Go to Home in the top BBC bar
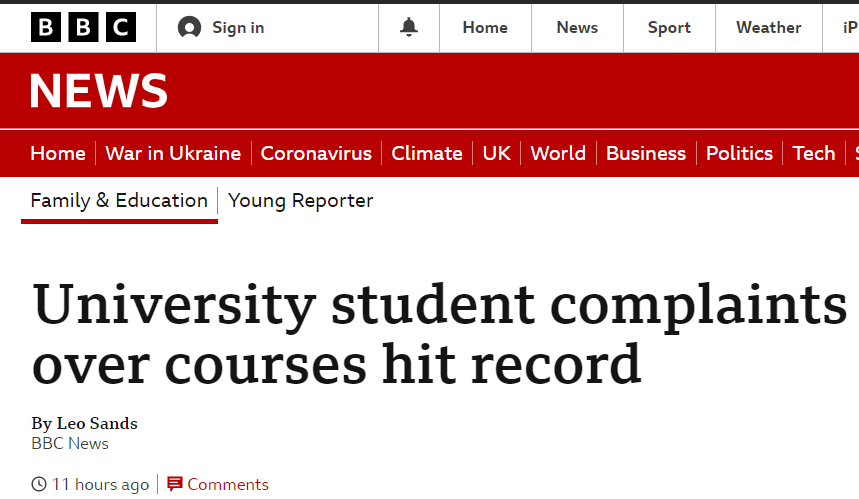This screenshot has width=859, height=499. [485, 27]
